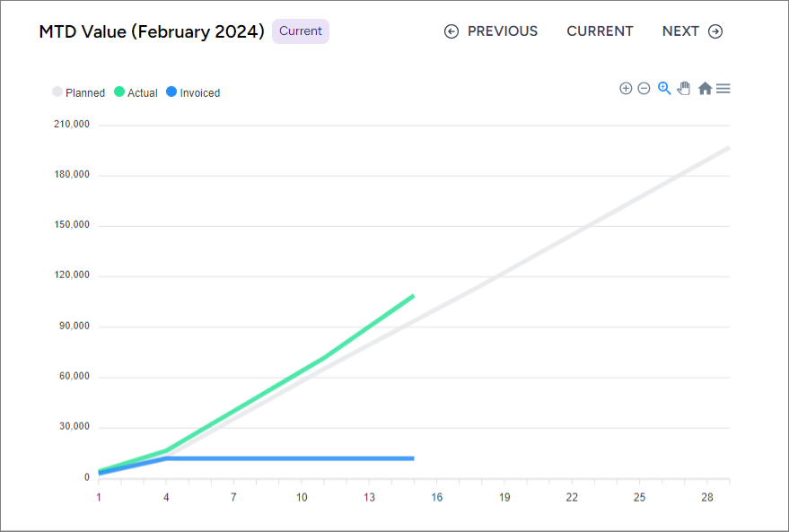The height and width of the screenshot is (532, 789).
Task: Click the zoom in plus icon
Action: coord(626,88)
